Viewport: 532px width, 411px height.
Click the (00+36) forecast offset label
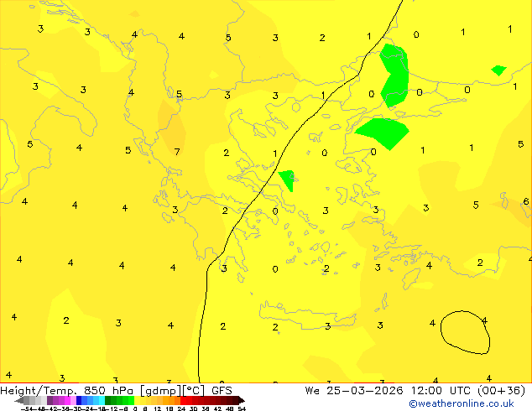tap(501, 390)
